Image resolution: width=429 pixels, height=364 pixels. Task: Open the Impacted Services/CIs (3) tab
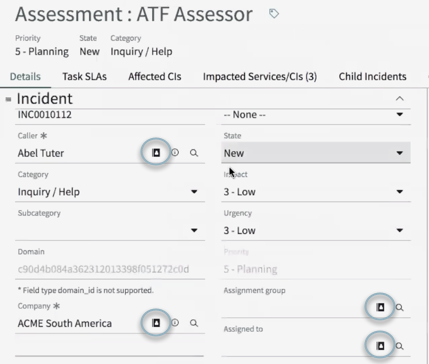[260, 77]
